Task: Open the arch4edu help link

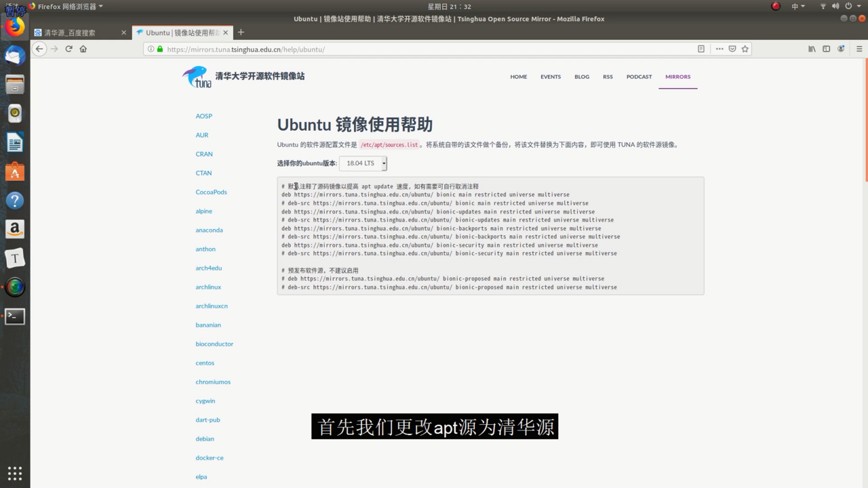Action: (x=209, y=268)
